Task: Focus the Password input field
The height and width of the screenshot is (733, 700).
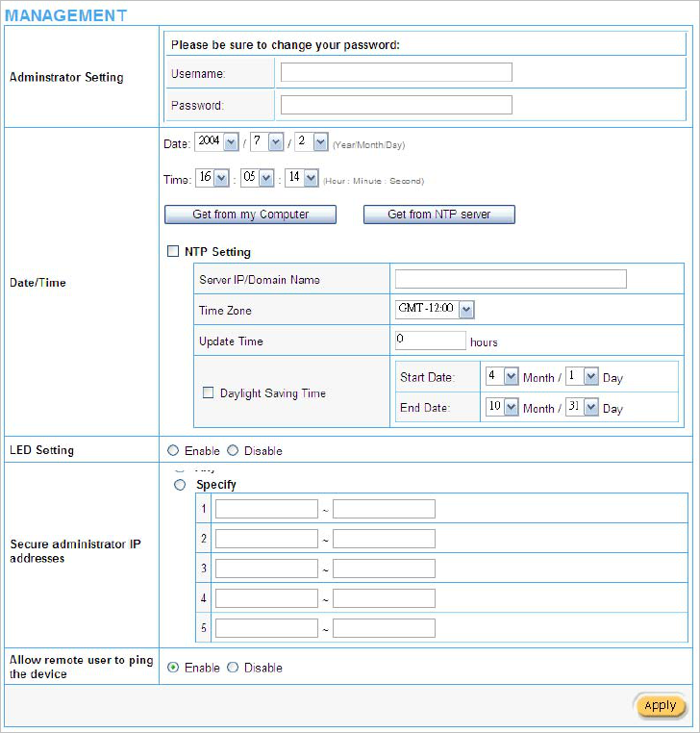Action: [x=396, y=105]
